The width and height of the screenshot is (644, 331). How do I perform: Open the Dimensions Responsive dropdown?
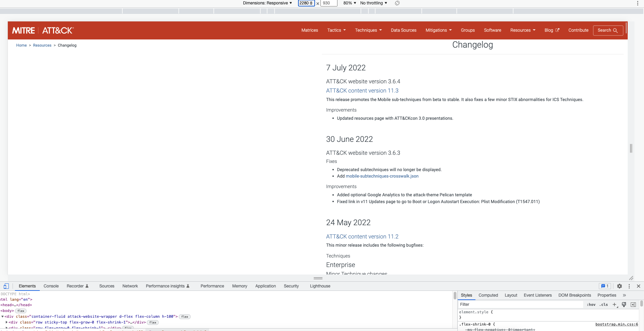tap(267, 3)
